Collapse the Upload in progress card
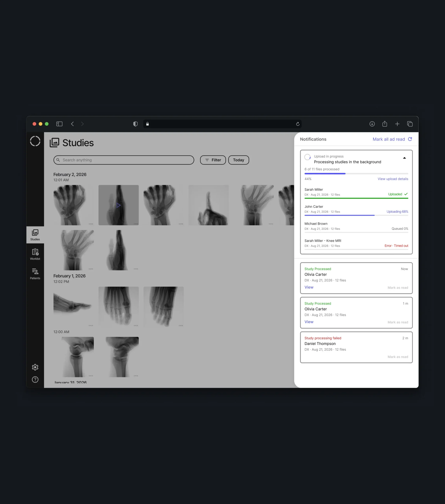Image resolution: width=445 pixels, height=504 pixels. click(404, 158)
